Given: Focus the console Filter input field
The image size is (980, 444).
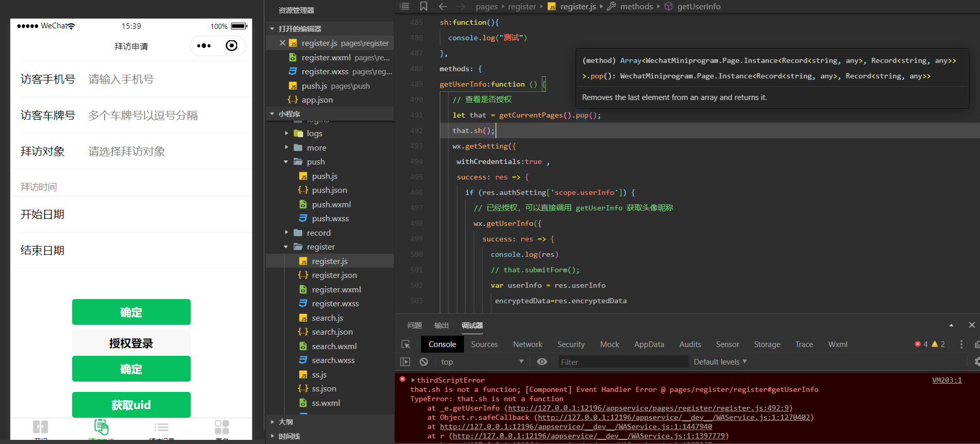Looking at the screenshot, I should pyautogui.click(x=623, y=362).
